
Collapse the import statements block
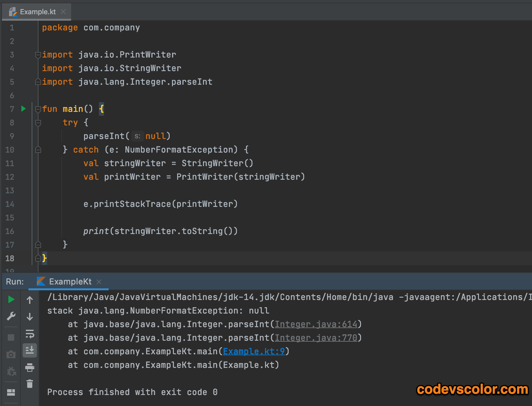click(x=38, y=55)
